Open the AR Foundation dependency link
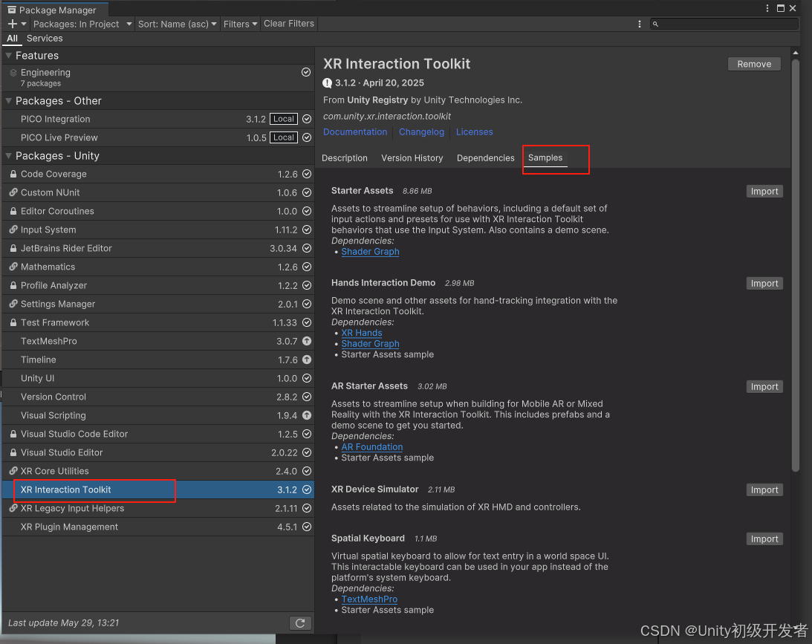 click(x=371, y=446)
